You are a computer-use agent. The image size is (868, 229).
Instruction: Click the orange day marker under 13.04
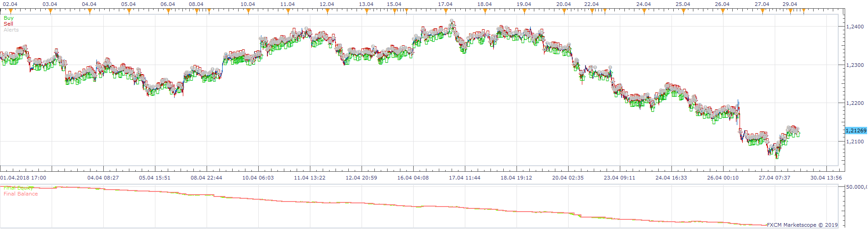click(x=367, y=11)
